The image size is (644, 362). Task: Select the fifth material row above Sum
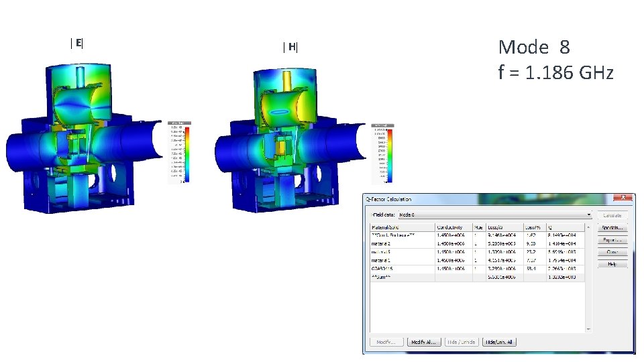pyautogui.click(x=477, y=268)
